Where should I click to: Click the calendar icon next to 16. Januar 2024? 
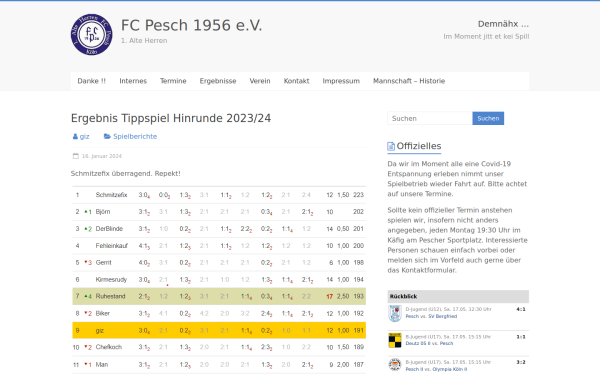click(75, 156)
